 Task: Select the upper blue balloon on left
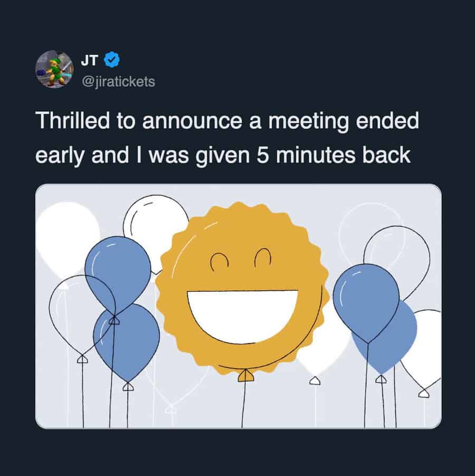(117, 269)
